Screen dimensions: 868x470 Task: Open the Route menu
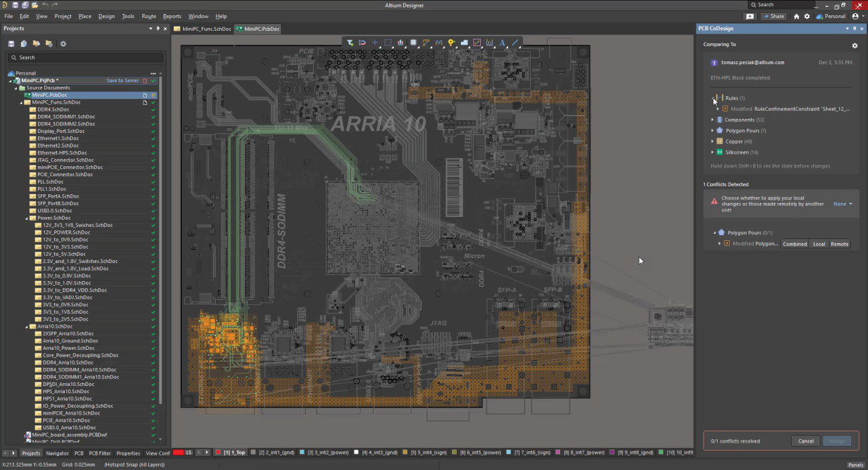(x=148, y=16)
